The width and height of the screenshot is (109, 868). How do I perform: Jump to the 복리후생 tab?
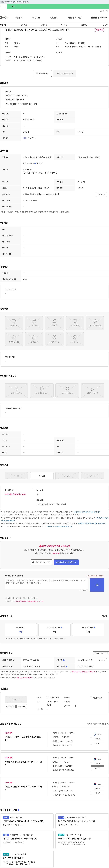[64, 25]
